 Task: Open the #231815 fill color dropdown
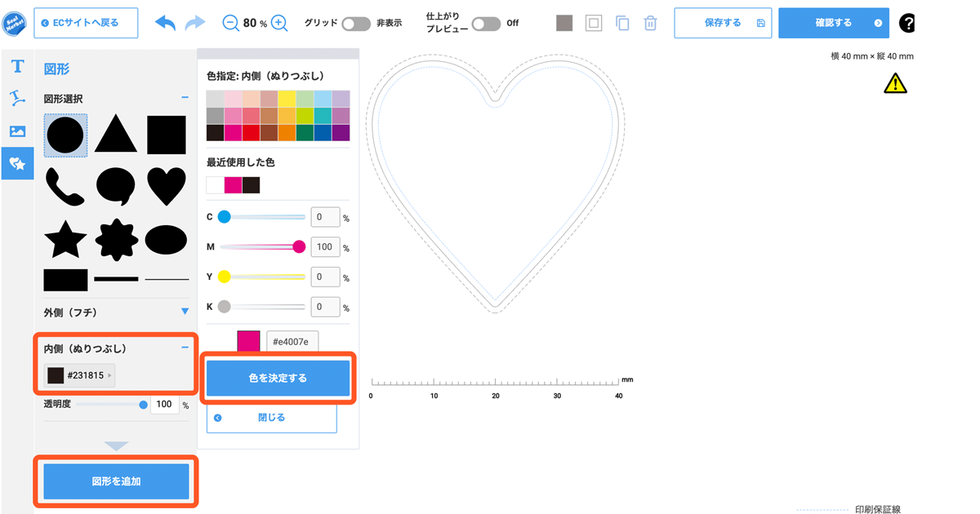80,375
